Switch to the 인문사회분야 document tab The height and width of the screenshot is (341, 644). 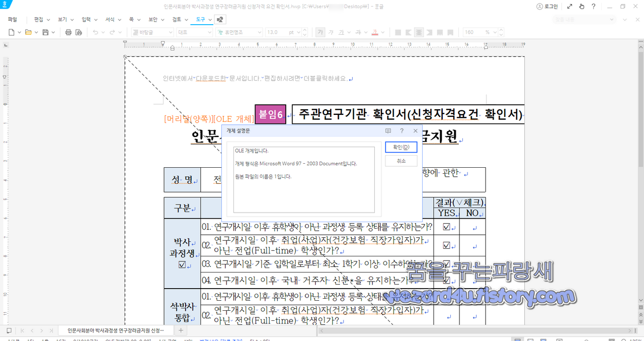point(116,330)
